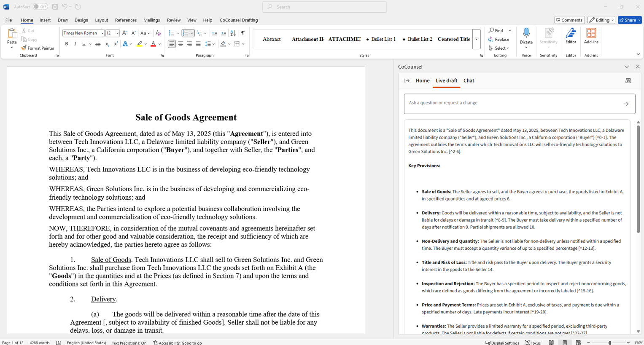Image resolution: width=644 pixels, height=345 pixels.
Task: Click the Add-ins icon
Action: point(591,36)
